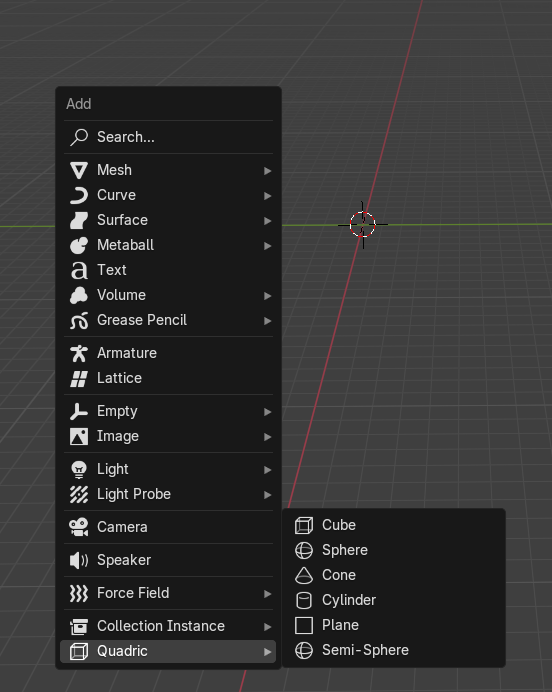Click the 3D cursor in the viewport

[363, 225]
